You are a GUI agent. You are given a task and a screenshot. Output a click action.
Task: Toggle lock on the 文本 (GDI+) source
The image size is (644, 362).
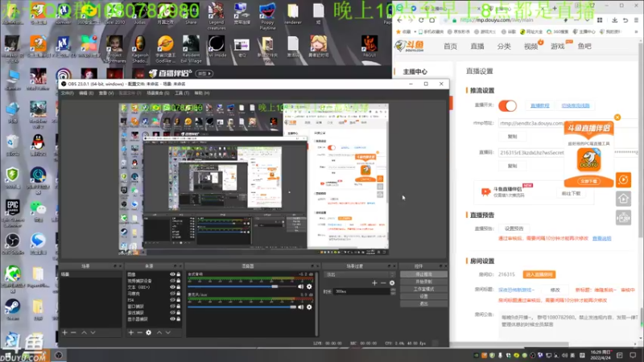pyautogui.click(x=178, y=287)
